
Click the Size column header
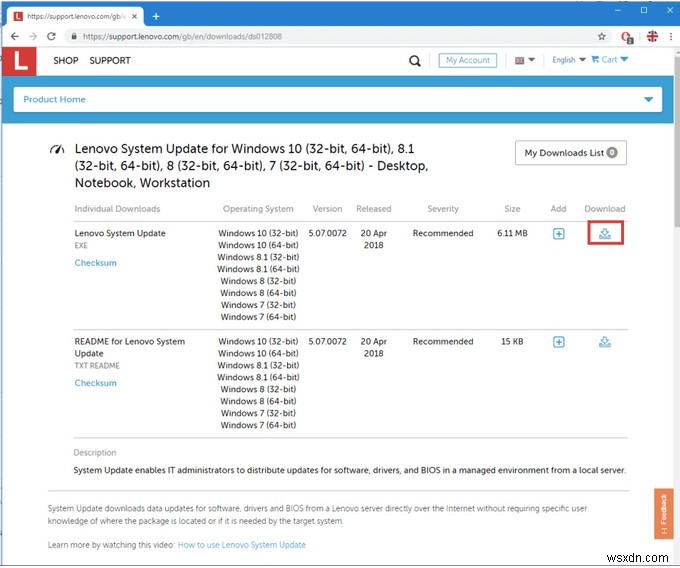(x=512, y=209)
